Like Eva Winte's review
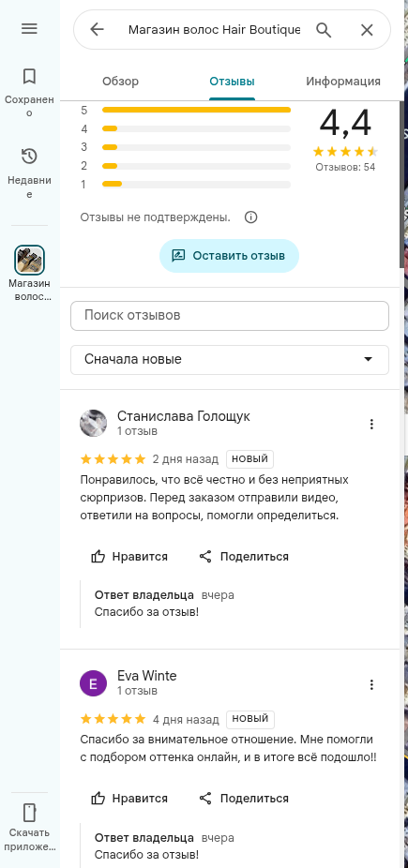The height and width of the screenshot is (868, 408). [129, 799]
